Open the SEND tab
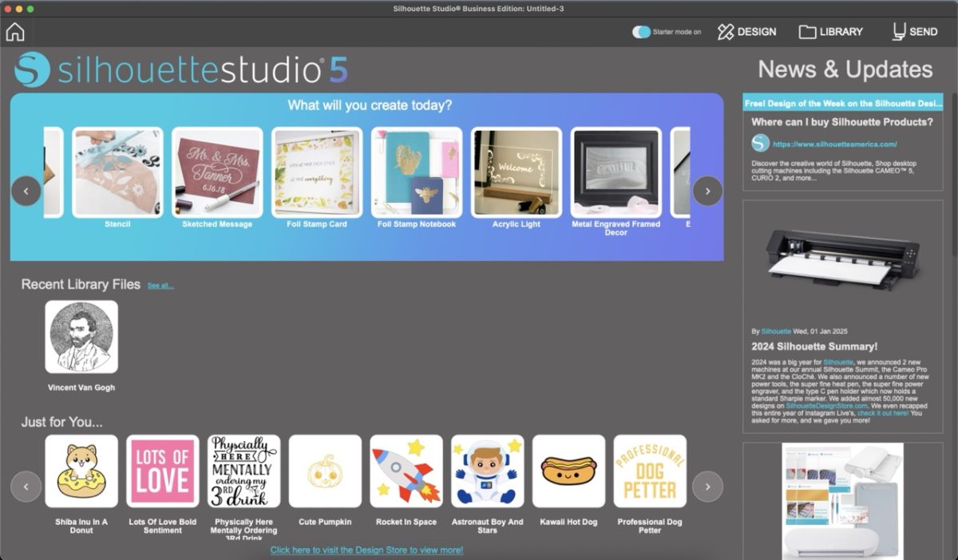This screenshot has height=560, width=958. 915,32
